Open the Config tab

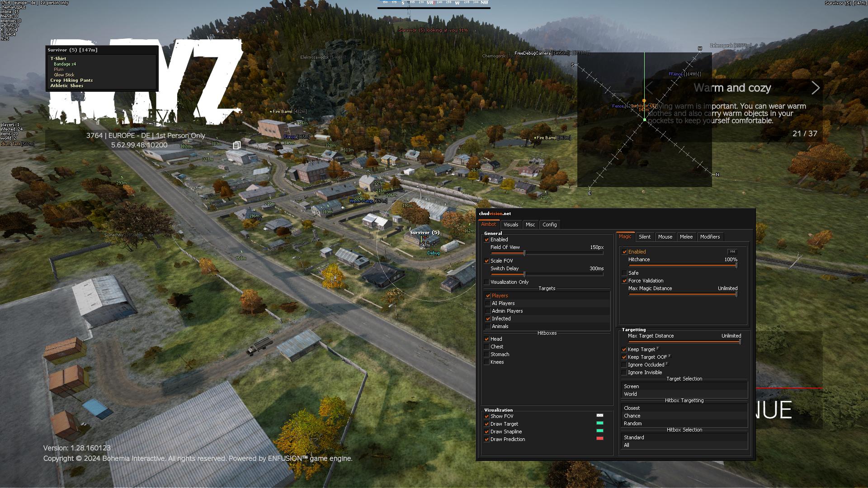[x=549, y=225]
